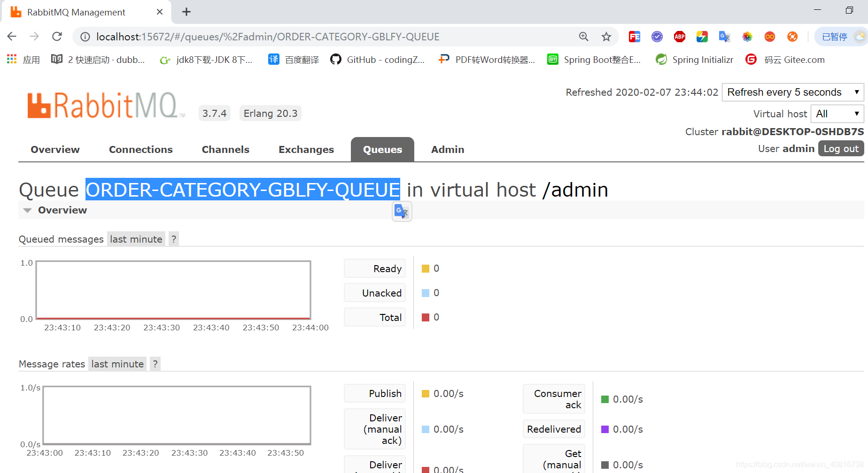Open the PDF to Word converter bookmark
The image size is (868, 473).
(x=487, y=60)
